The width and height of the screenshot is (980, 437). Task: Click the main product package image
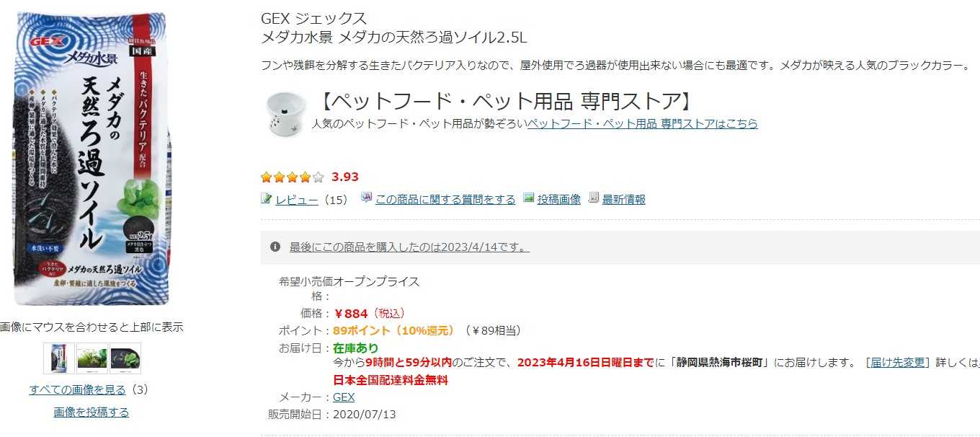[92, 159]
